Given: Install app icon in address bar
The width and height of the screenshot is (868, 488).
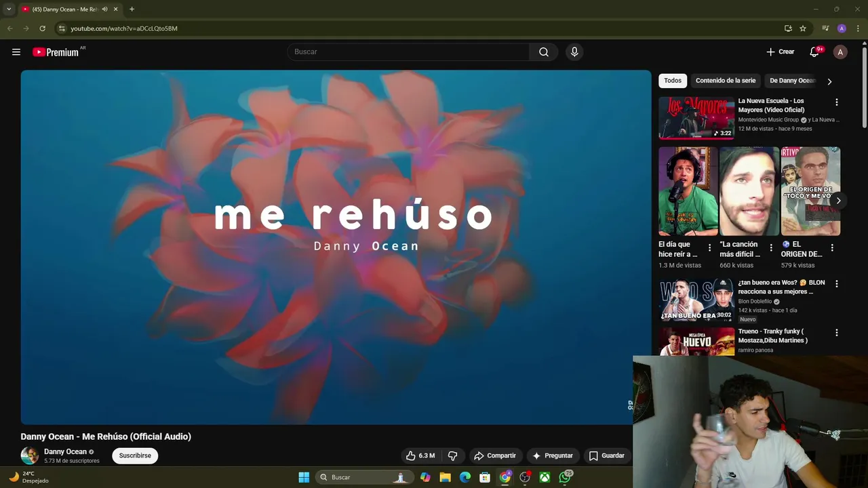Looking at the screenshot, I should tap(788, 28).
